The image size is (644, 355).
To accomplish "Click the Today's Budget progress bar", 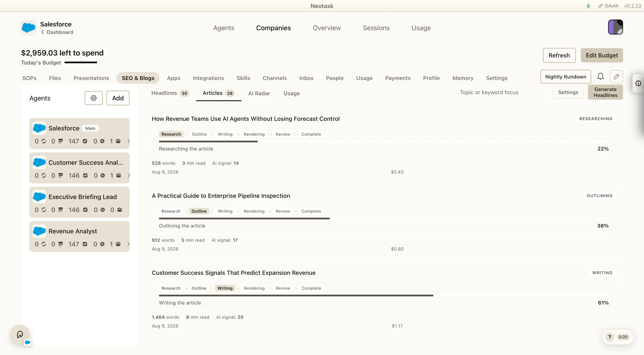I will [82, 63].
